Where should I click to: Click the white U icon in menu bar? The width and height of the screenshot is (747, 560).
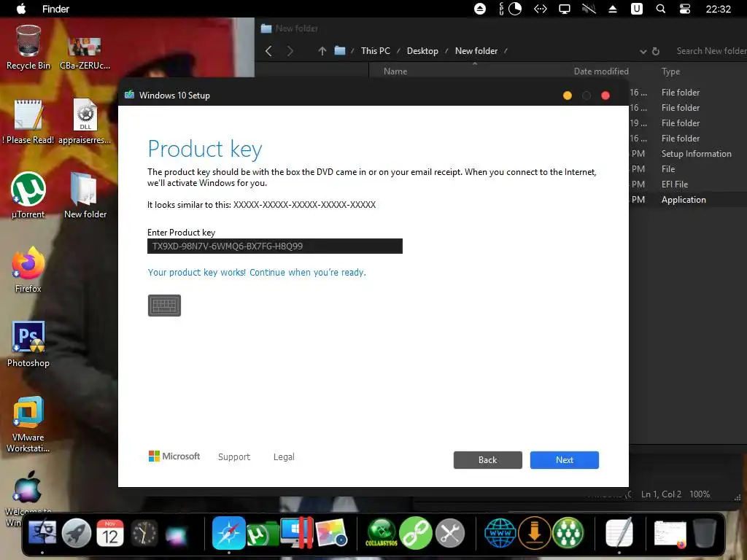coord(636,9)
